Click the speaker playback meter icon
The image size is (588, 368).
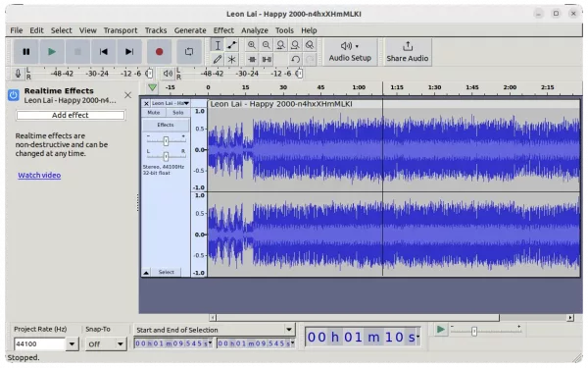pyautogui.click(x=168, y=74)
